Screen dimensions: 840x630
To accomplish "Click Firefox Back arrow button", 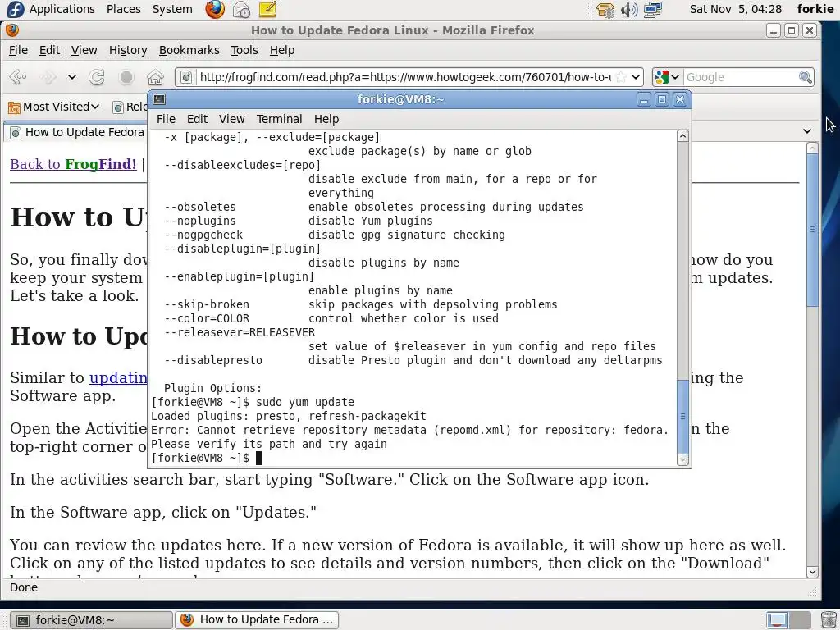I will point(18,77).
